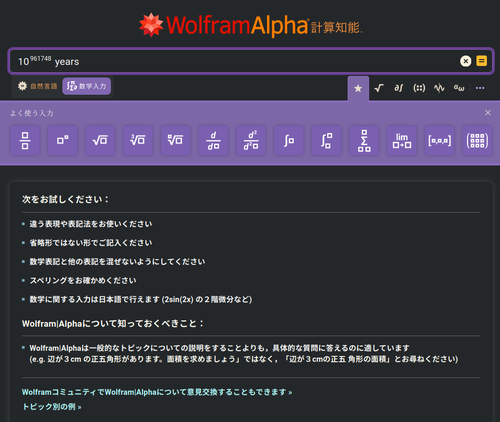The image size is (500, 422).
Task: Switch to math input mode
Action: point(87,86)
